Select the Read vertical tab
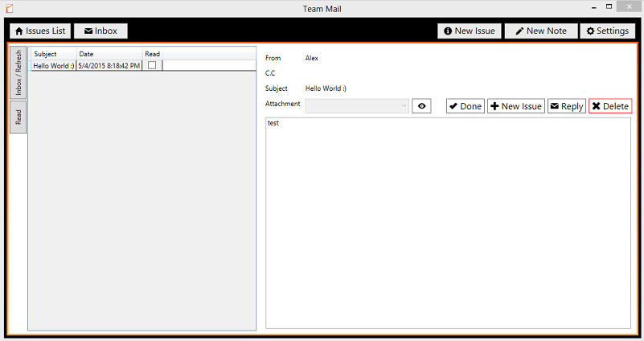The image size is (644, 341). [x=18, y=117]
